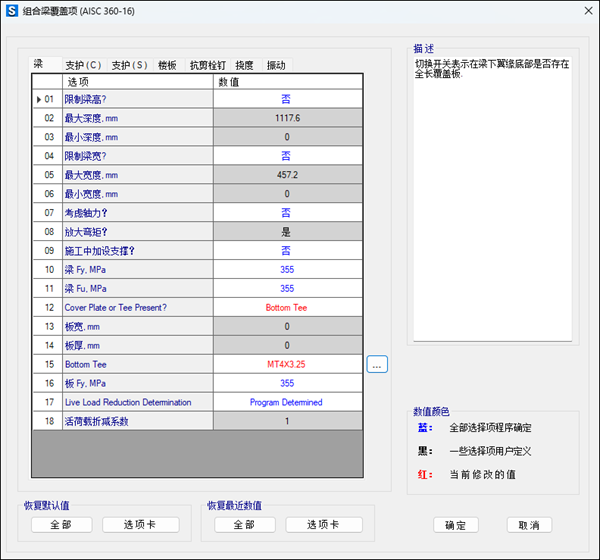
Task: Click 选项卡 under 恢复最近数值
Action: 323,525
